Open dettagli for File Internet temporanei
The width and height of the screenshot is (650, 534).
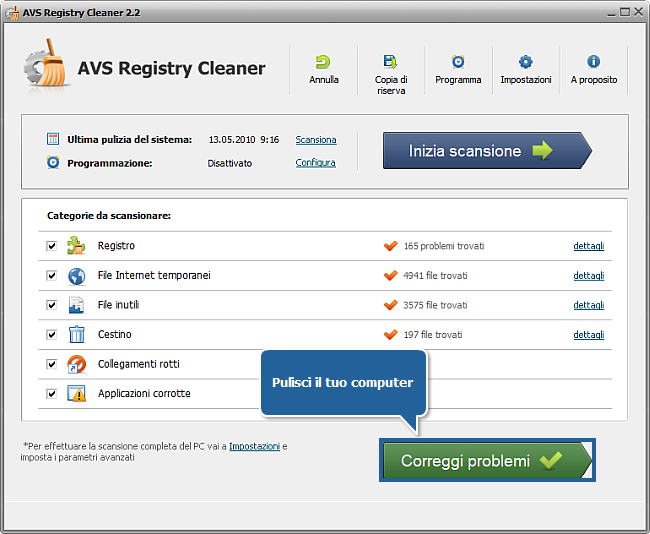(589, 275)
